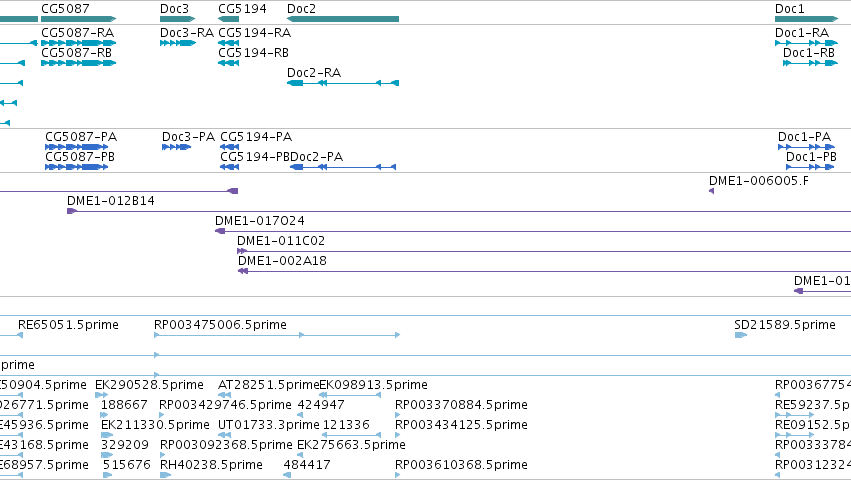Image resolution: width=851 pixels, height=480 pixels.
Task: Click the SD21589.5prime EST arrow
Action: [741, 335]
